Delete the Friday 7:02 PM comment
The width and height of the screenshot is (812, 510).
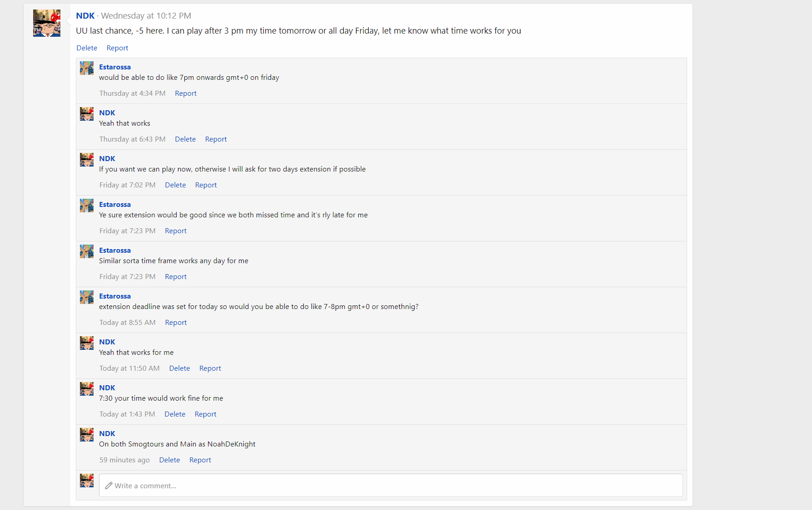[x=175, y=185]
